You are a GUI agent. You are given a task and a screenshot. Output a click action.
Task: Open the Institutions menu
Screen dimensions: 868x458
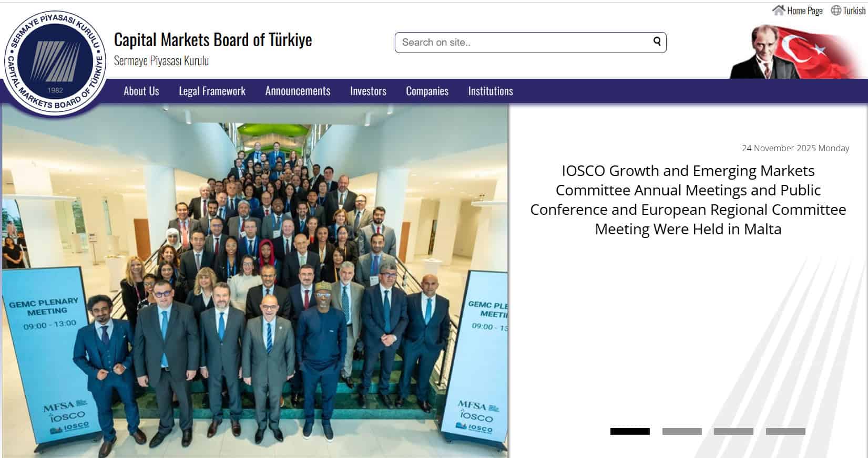[x=491, y=91]
